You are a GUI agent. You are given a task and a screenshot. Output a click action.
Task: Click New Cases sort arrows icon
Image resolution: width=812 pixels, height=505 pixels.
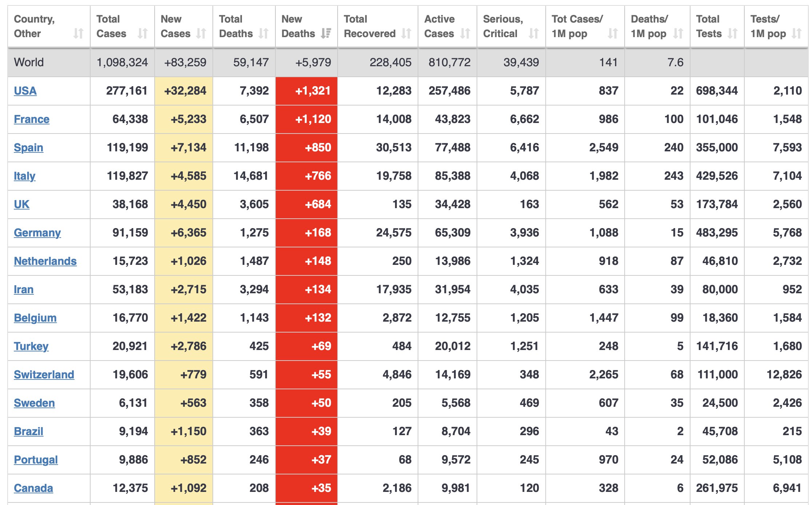tap(201, 33)
